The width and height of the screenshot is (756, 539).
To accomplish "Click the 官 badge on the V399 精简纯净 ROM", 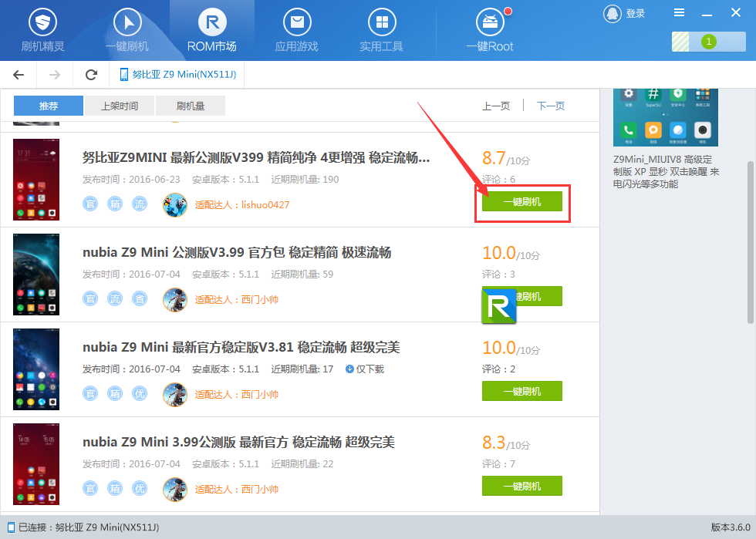I will [x=90, y=204].
